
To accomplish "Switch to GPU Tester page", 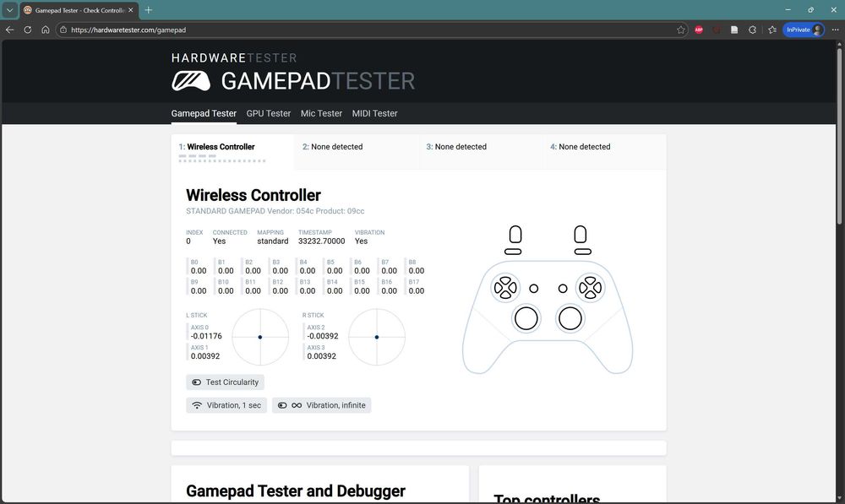I will click(269, 114).
